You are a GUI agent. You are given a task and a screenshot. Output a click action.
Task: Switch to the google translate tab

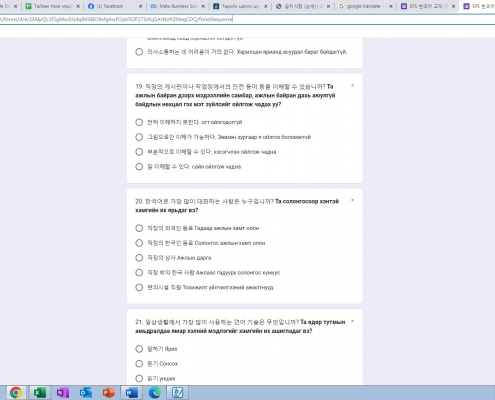coord(363,6)
